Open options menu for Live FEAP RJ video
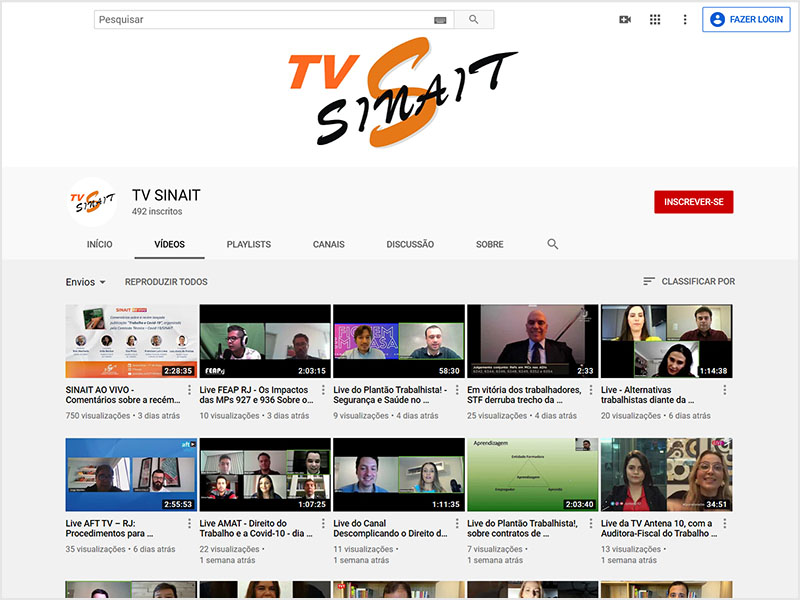The image size is (800, 600). 323,390
